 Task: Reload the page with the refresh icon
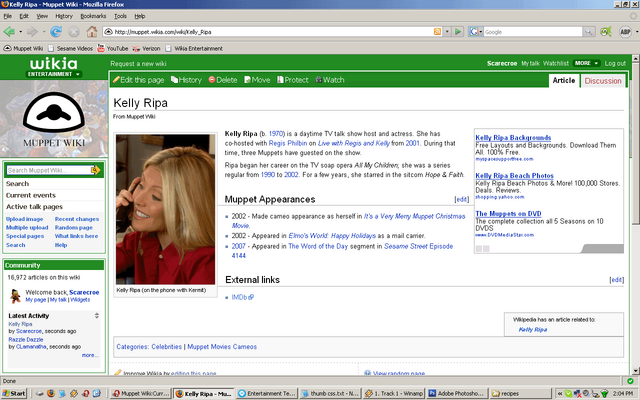point(56,31)
